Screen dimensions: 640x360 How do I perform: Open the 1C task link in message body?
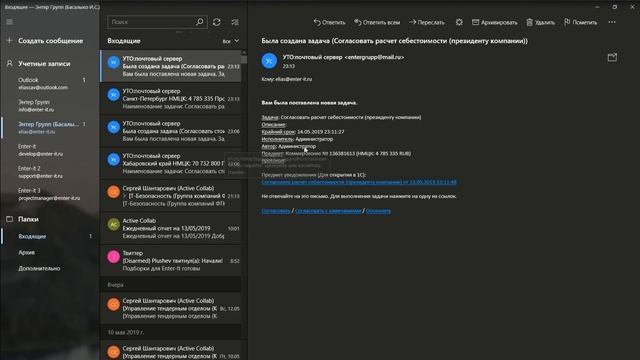click(359, 182)
